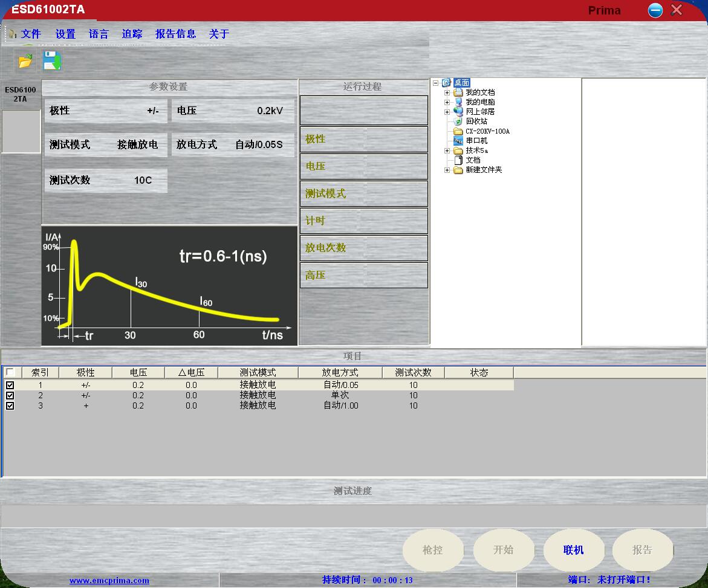
Task: Select the CX-20KV-100A folder icon
Action: [458, 131]
